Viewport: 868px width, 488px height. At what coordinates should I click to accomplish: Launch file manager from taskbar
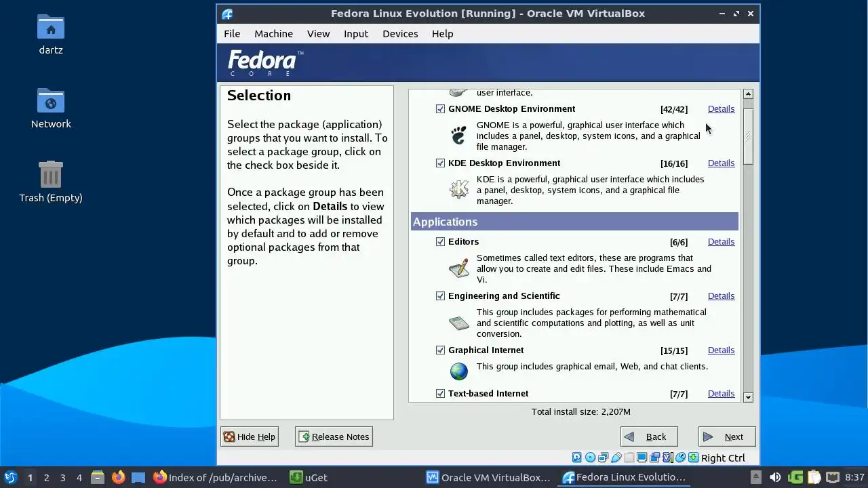pyautogui.click(x=98, y=477)
